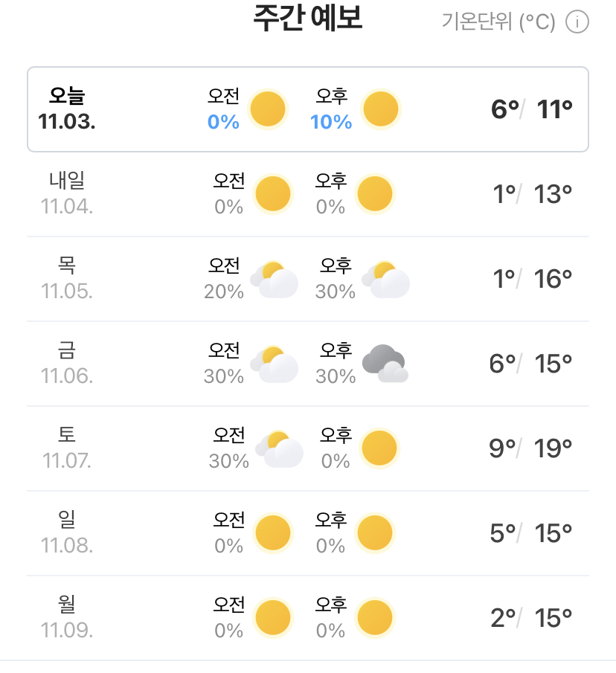The height and width of the screenshot is (673, 616).
Task: Click Thursday's 1°/16° temperature range
Action: coord(531,280)
